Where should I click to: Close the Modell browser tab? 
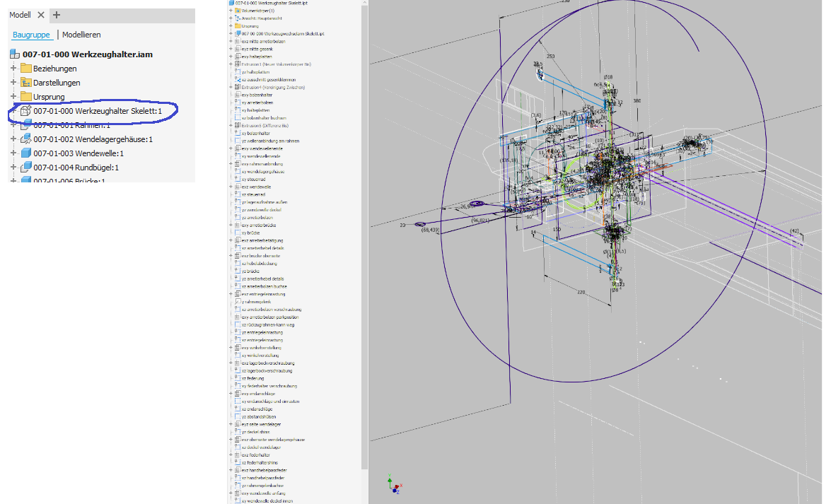click(41, 15)
